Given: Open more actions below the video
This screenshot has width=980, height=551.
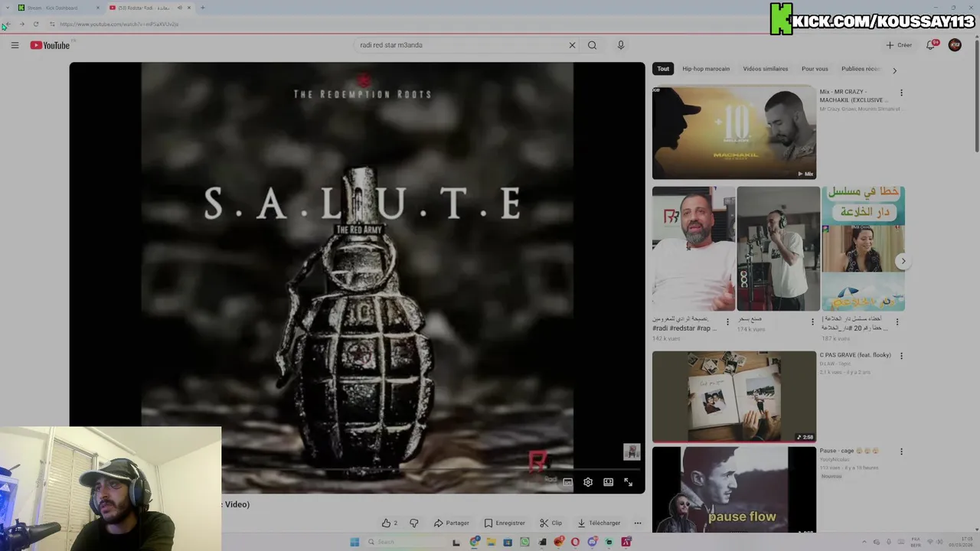Looking at the screenshot, I should pyautogui.click(x=637, y=523).
